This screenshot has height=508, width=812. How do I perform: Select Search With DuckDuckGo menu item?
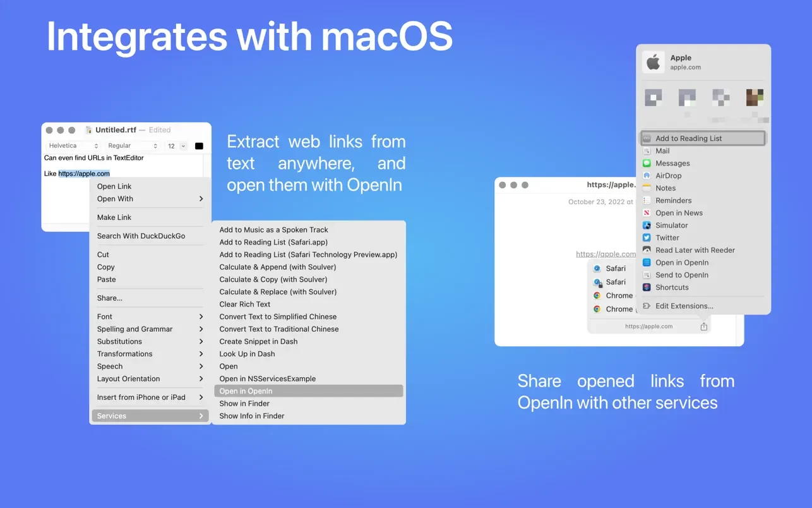pos(141,236)
